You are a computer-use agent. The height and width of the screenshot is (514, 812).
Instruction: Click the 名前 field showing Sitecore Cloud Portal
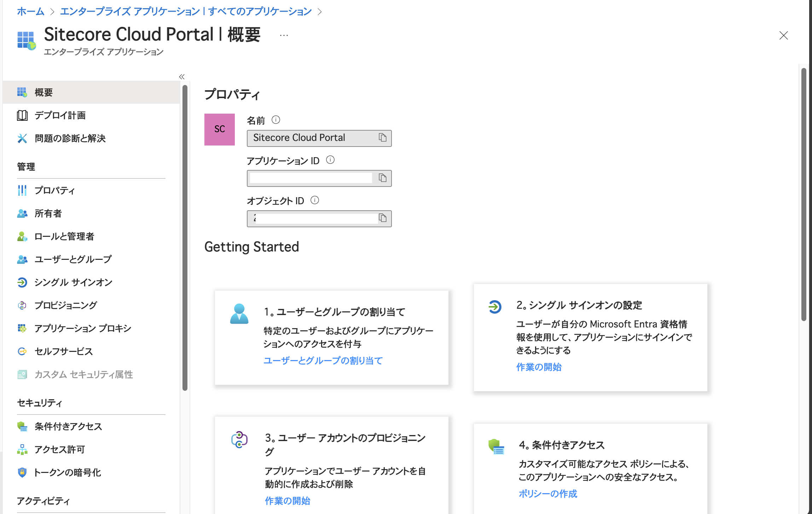(319, 138)
